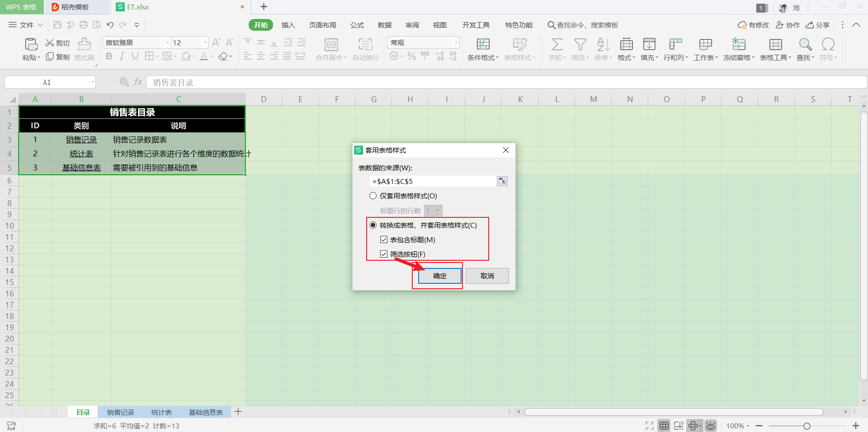Click the zoom in plus button

pyautogui.click(x=855, y=426)
